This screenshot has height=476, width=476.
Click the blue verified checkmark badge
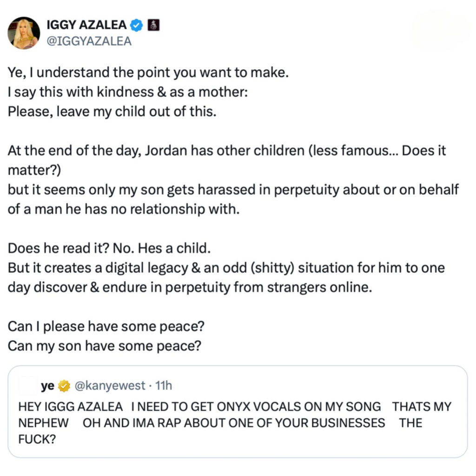[136, 25]
